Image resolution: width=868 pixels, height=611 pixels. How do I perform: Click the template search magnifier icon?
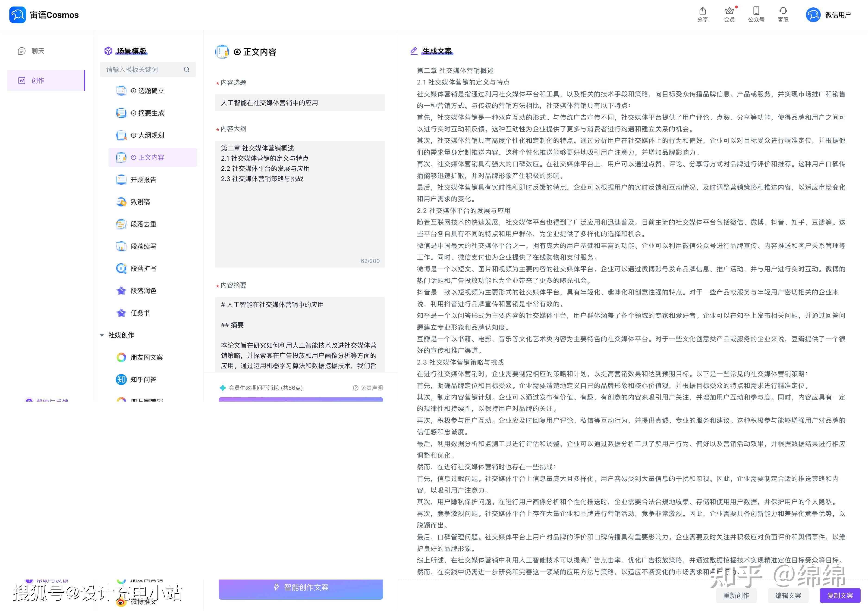(x=186, y=69)
